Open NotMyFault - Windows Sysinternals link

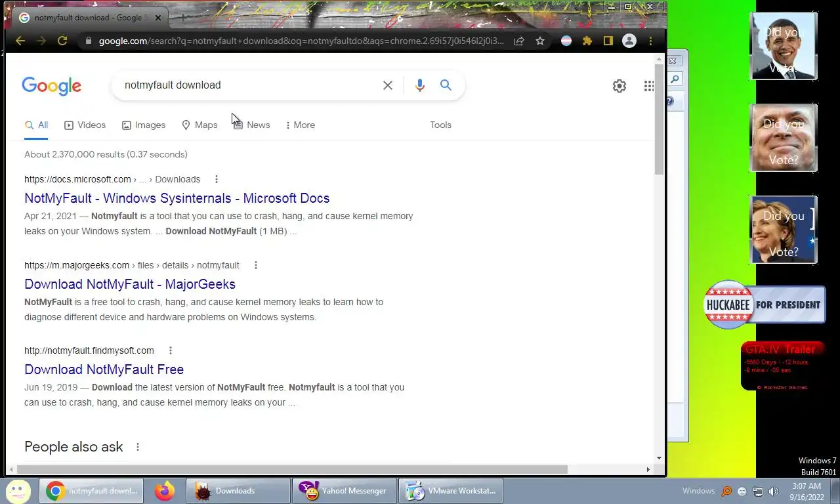click(177, 198)
